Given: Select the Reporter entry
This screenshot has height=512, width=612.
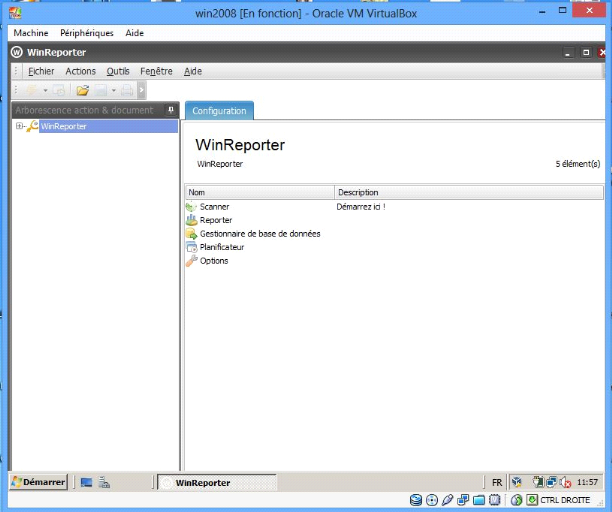Looking at the screenshot, I should [x=215, y=220].
